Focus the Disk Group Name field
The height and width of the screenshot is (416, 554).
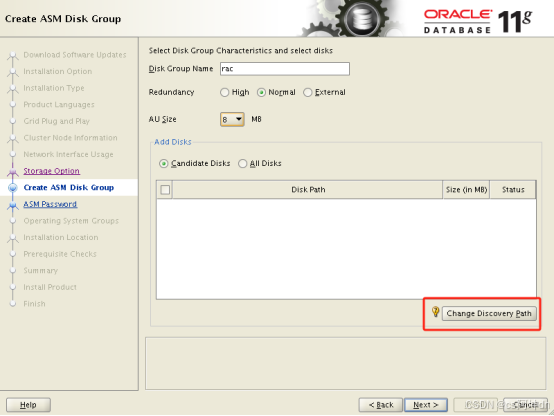point(285,69)
